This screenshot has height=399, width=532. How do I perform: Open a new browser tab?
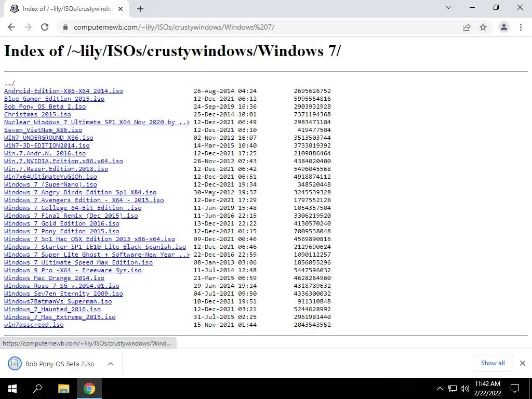140,9
